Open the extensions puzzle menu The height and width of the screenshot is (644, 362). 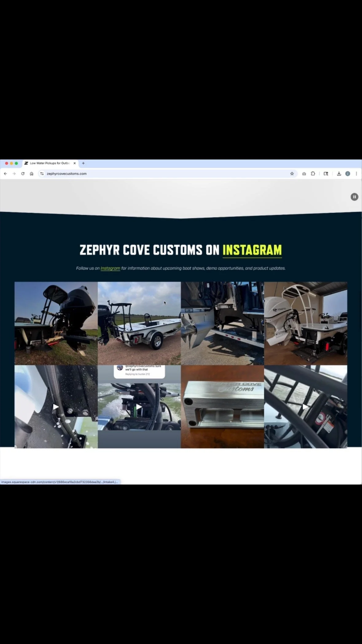[x=313, y=174]
